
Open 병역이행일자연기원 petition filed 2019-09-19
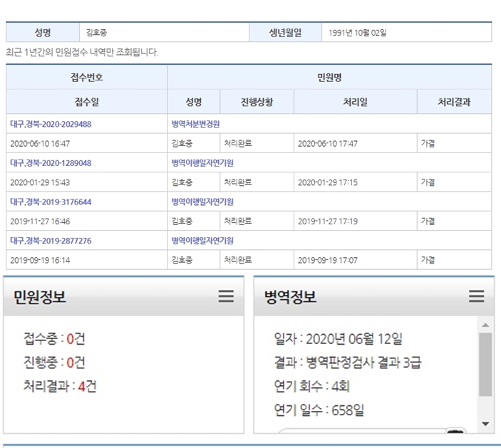click(202, 241)
